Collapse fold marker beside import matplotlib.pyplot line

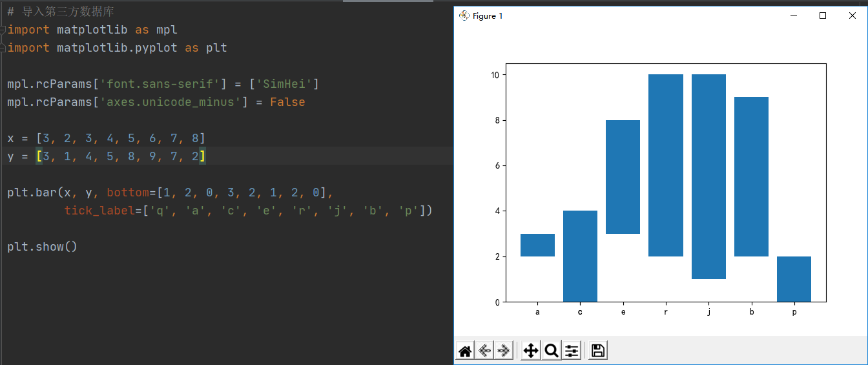[x=3, y=48]
